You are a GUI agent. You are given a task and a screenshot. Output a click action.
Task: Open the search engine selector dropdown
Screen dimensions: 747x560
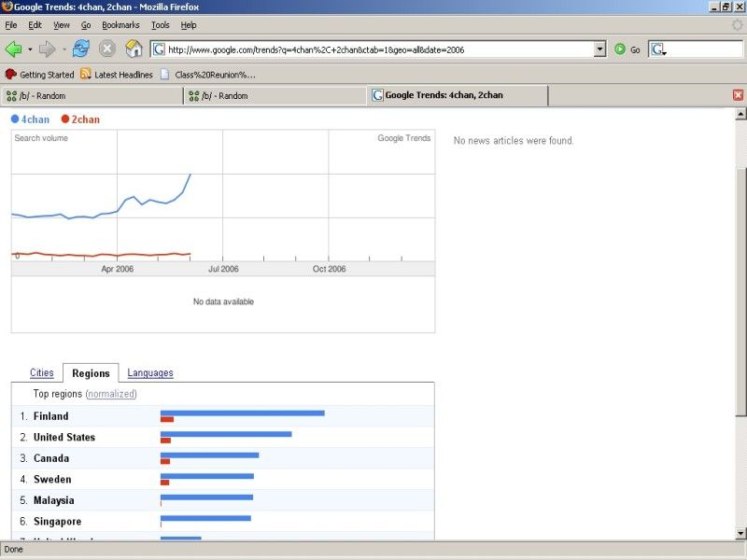(658, 49)
